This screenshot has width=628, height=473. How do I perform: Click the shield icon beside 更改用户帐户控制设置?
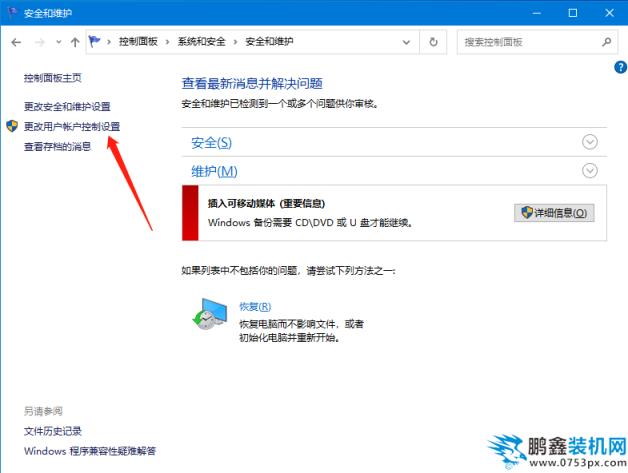coord(12,126)
